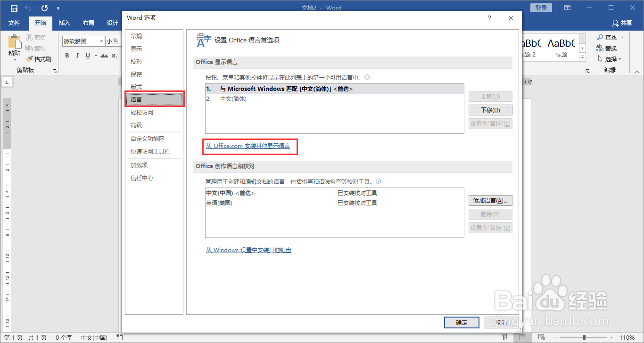Select the 与 Microsoft Windows 匹配 language row
Viewport: 644px width, 343px height.
[x=334, y=89]
